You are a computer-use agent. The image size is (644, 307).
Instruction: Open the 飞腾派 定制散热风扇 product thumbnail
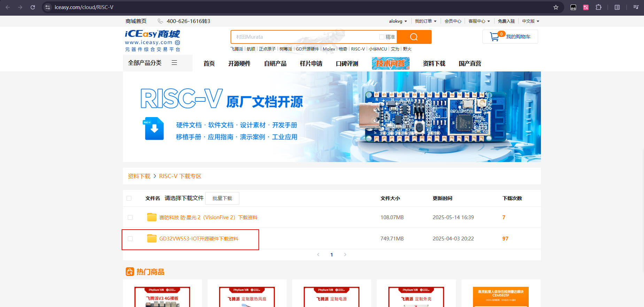coord(247,297)
